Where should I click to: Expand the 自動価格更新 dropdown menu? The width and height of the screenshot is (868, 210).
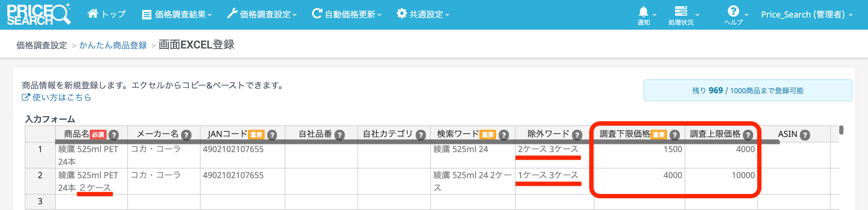pyautogui.click(x=347, y=15)
